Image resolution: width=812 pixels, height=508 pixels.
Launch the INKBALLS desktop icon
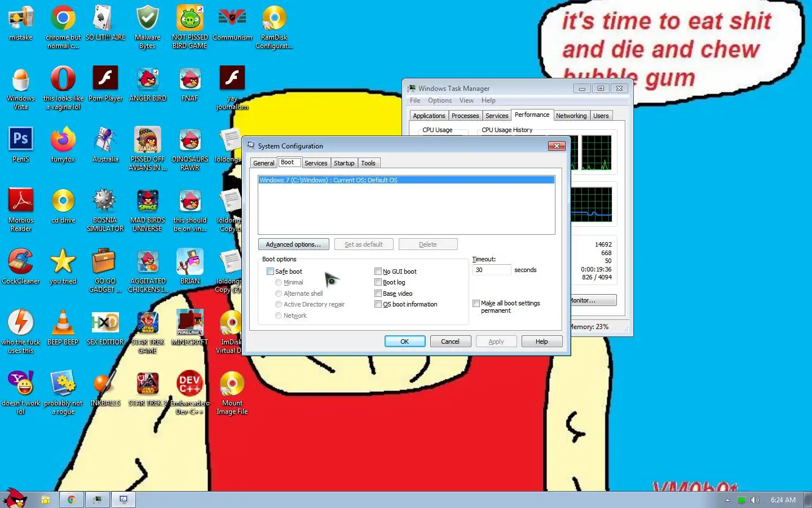pyautogui.click(x=105, y=389)
